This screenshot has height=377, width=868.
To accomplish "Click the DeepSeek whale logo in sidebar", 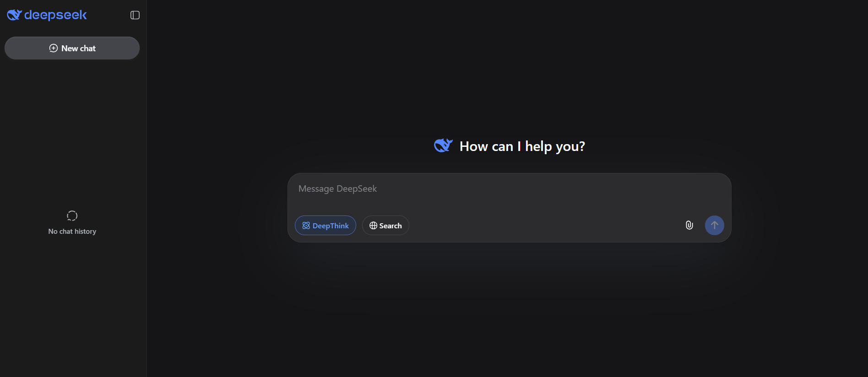I will [14, 15].
